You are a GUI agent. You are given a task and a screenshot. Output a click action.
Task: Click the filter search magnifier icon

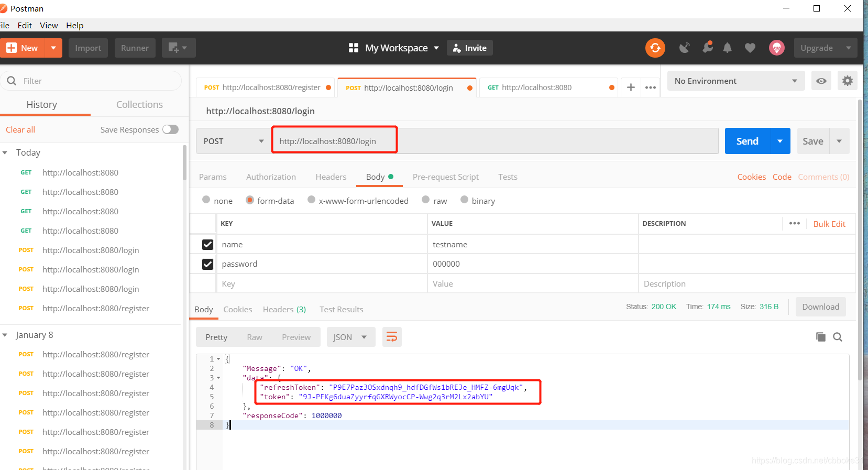coord(12,81)
